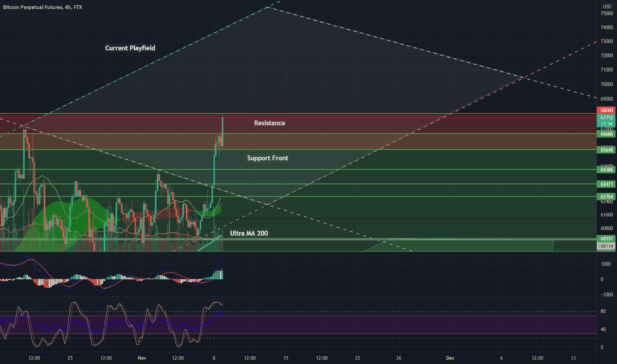Click 60800 on the price axis
The image size is (617, 364).
click(x=607, y=228)
